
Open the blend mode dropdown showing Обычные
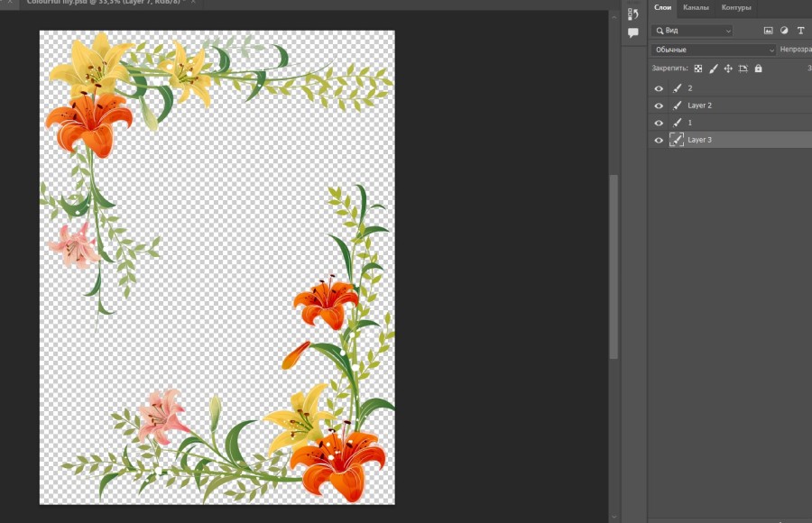point(713,49)
